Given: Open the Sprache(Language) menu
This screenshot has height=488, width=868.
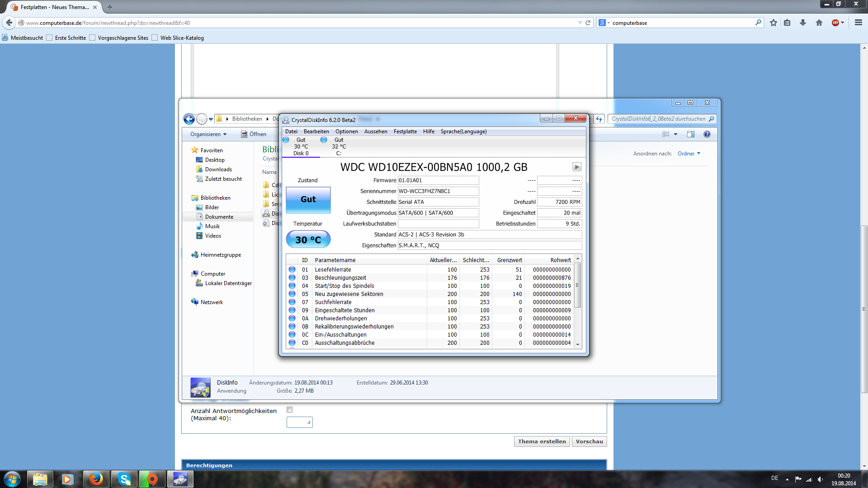Looking at the screenshot, I should [463, 131].
